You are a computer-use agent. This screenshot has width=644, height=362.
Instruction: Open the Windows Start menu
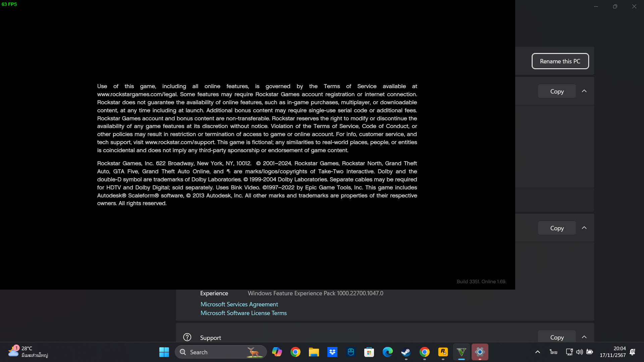tap(164, 352)
